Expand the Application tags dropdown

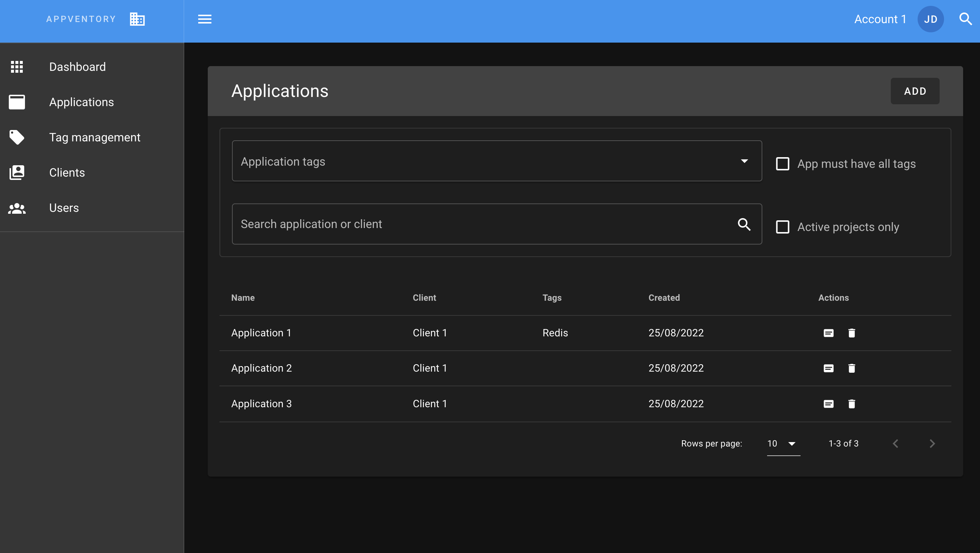pyautogui.click(x=744, y=161)
